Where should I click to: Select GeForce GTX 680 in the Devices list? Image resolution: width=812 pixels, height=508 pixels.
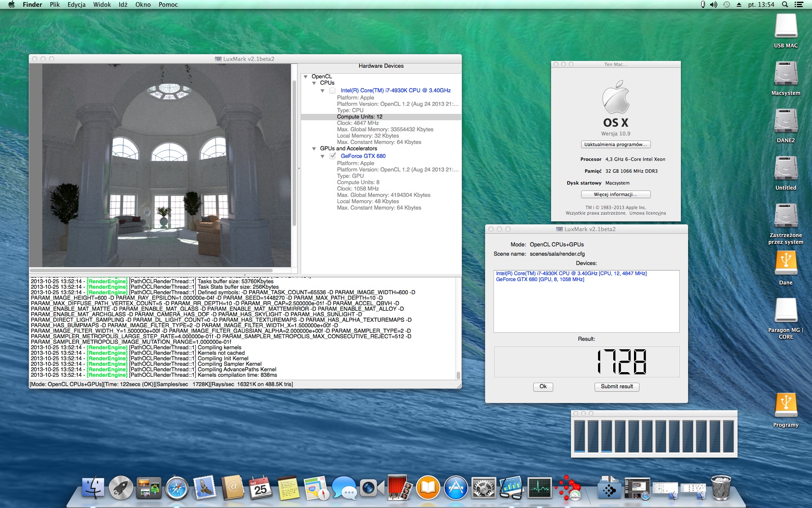[540, 279]
